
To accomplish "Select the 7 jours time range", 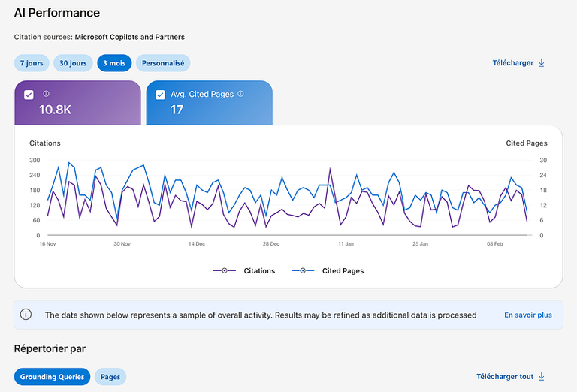I will click(32, 63).
